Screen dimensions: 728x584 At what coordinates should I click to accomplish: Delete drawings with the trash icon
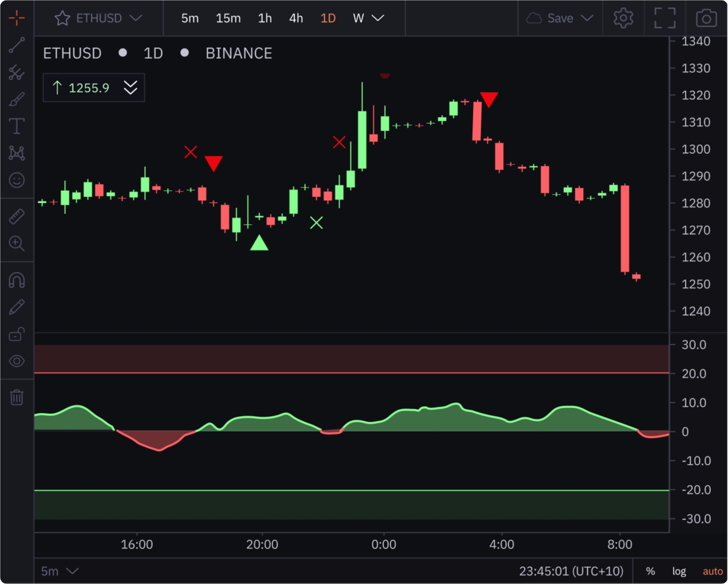(17, 398)
